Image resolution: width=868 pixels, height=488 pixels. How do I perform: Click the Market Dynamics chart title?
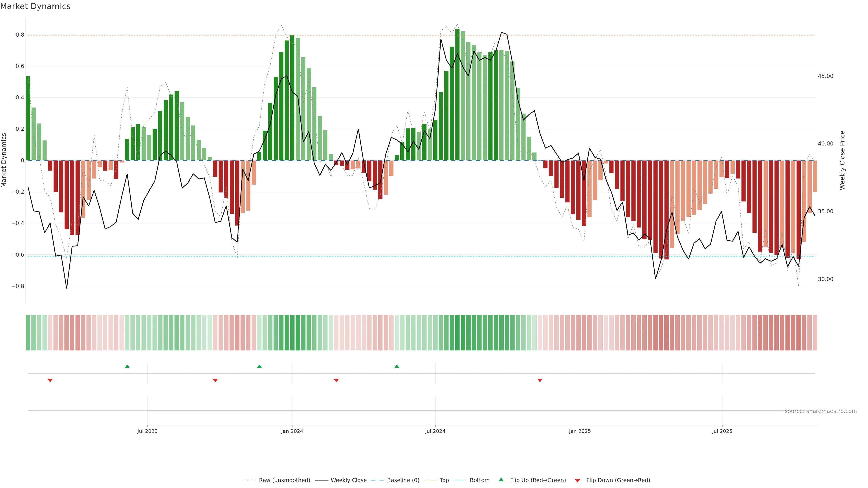click(35, 6)
